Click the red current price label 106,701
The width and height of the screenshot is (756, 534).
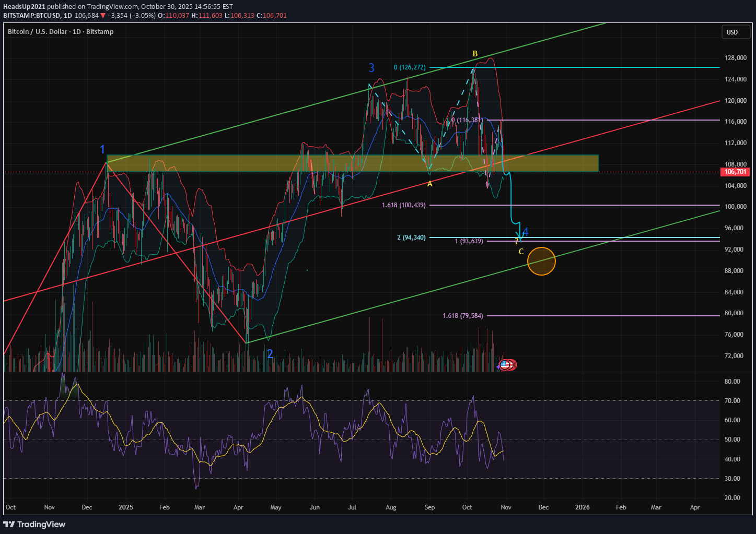coord(735,172)
